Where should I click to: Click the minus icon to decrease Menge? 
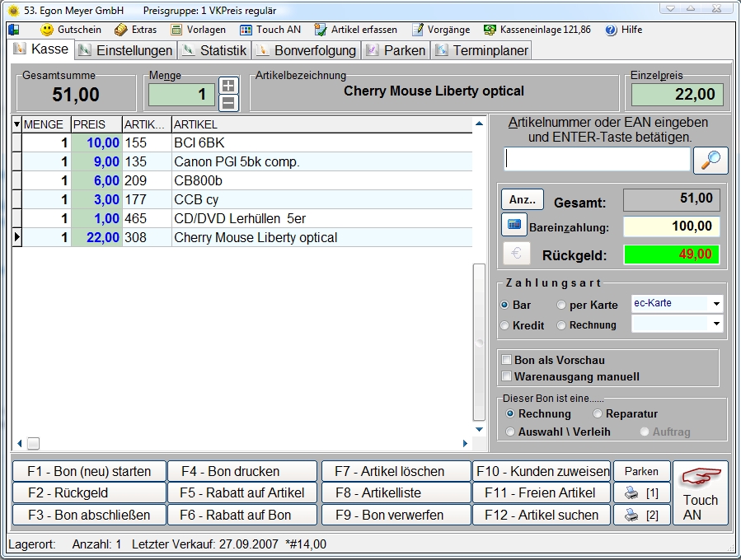[228, 103]
